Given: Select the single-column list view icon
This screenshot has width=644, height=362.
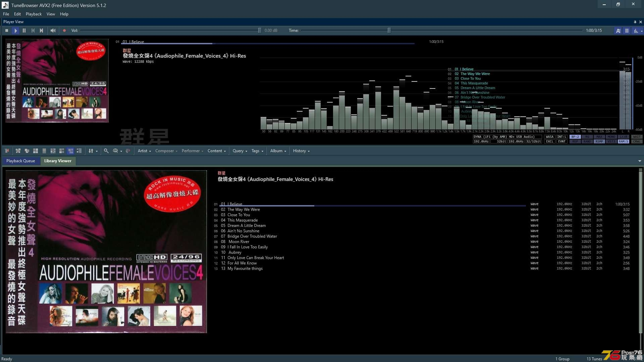Looking at the screenshot, I should [x=44, y=151].
